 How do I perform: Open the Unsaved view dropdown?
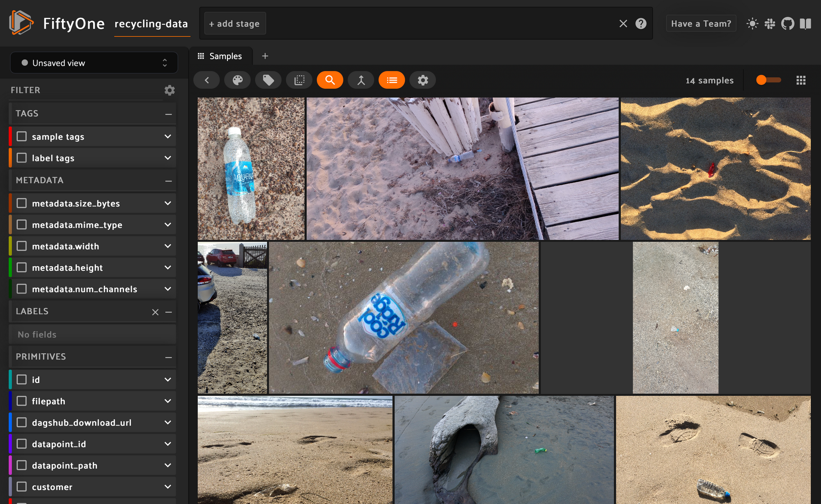pos(94,63)
